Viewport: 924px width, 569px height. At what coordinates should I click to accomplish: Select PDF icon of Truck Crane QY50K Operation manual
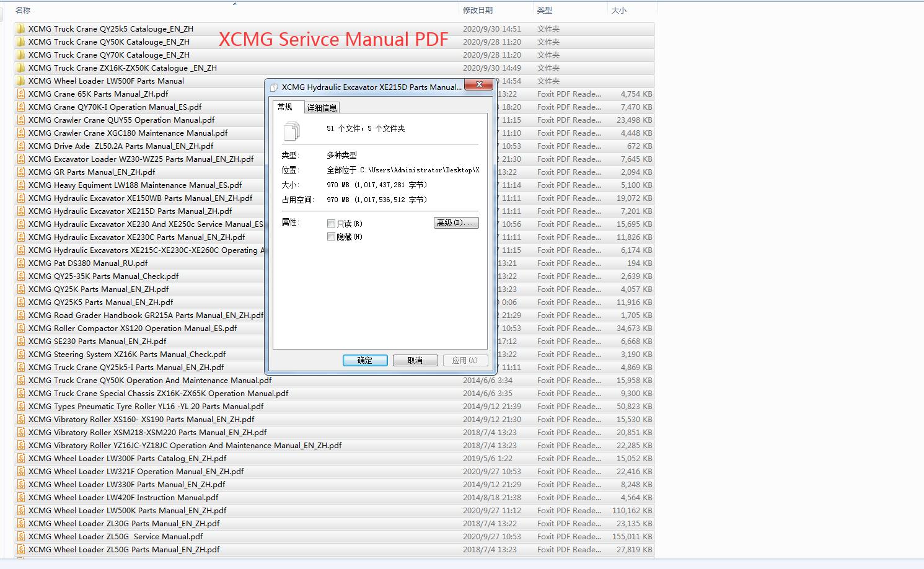[x=21, y=380]
